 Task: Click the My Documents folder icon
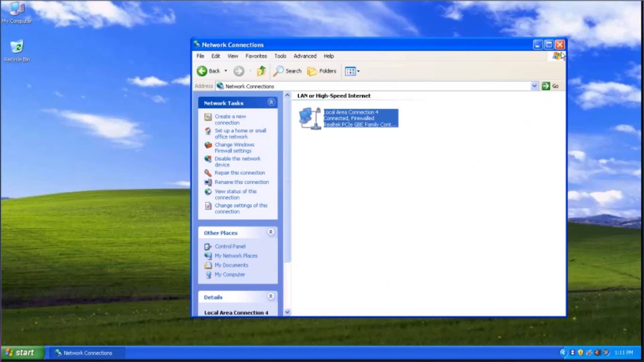pyautogui.click(x=208, y=265)
